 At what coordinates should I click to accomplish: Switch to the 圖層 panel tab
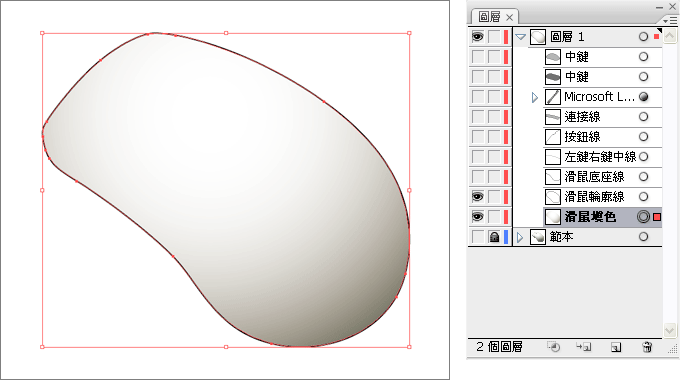pos(490,17)
